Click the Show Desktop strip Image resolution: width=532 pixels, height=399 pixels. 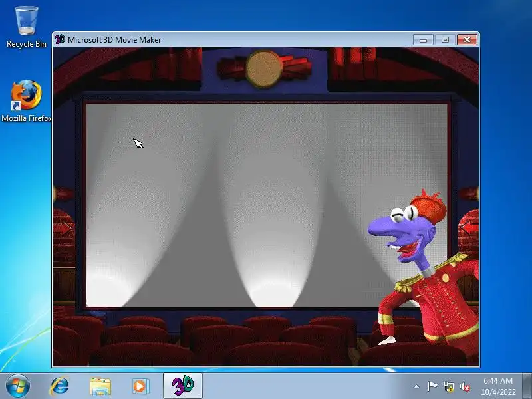pyautogui.click(x=527, y=386)
